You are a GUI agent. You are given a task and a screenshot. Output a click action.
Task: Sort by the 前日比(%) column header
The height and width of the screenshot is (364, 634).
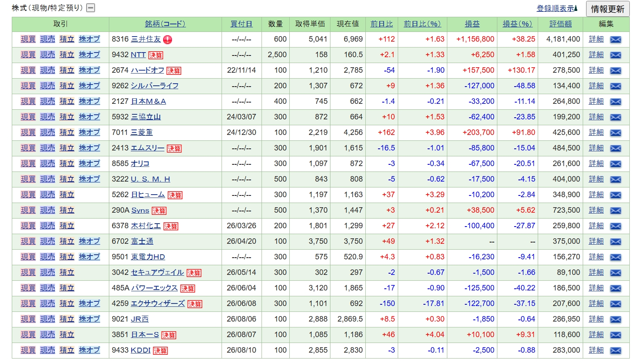[x=422, y=24]
